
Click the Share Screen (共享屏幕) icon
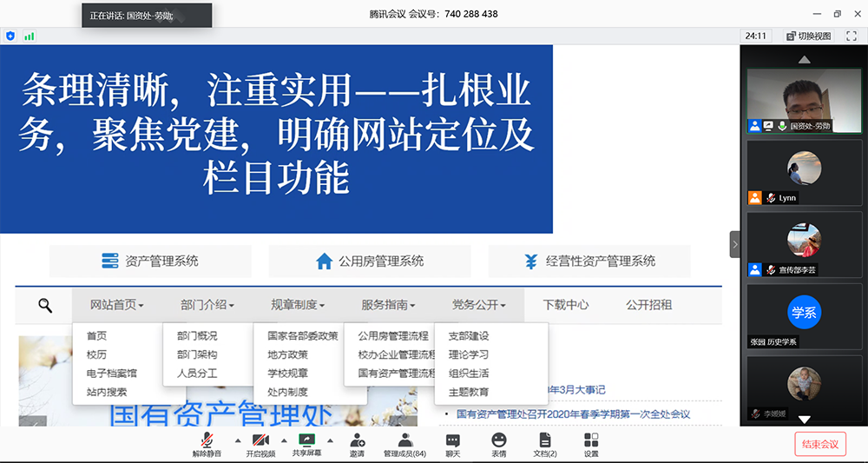(306, 444)
